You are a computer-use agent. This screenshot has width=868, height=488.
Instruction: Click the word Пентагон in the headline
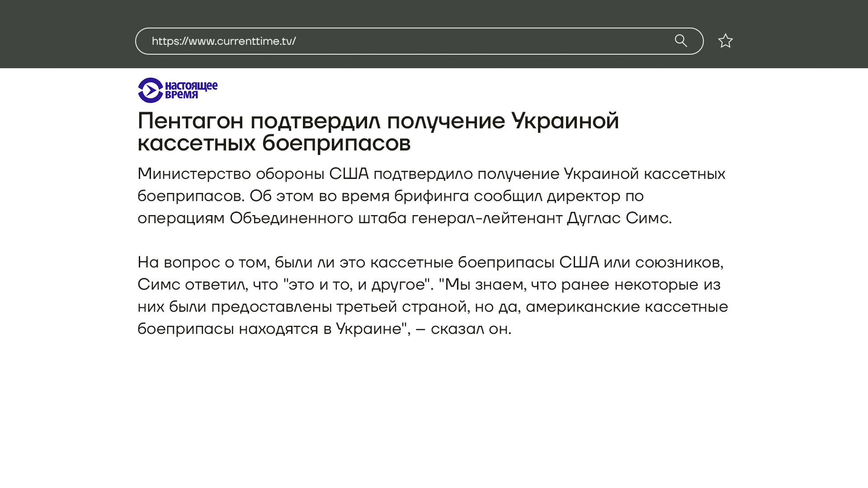point(190,121)
